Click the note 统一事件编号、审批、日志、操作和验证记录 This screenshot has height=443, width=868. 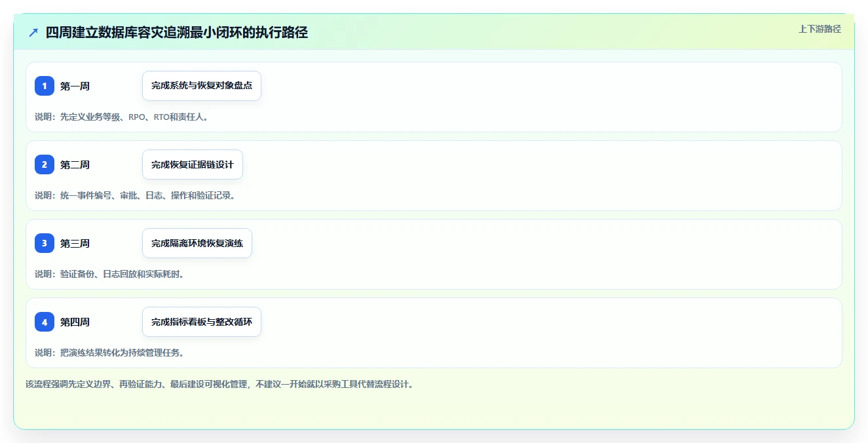point(147,195)
